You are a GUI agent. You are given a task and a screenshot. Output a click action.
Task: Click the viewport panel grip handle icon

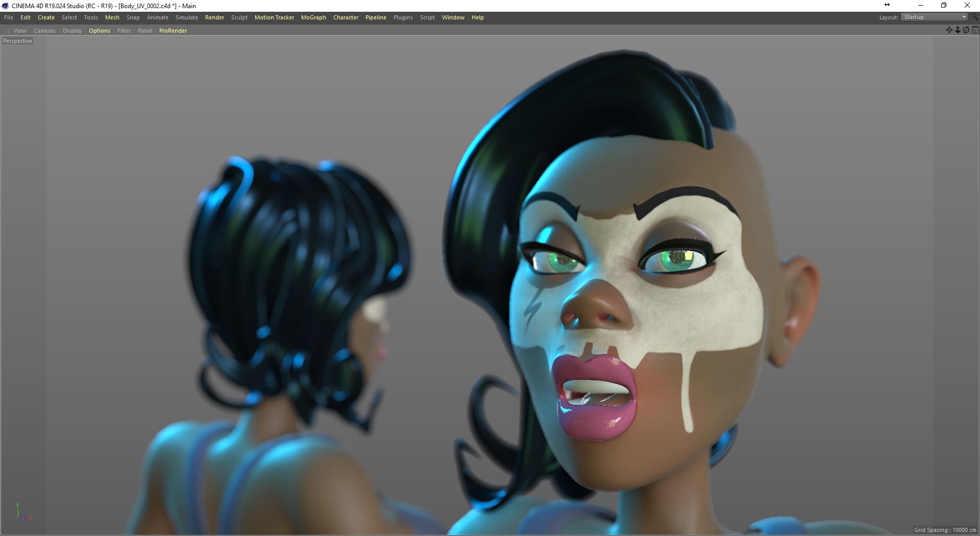6,31
